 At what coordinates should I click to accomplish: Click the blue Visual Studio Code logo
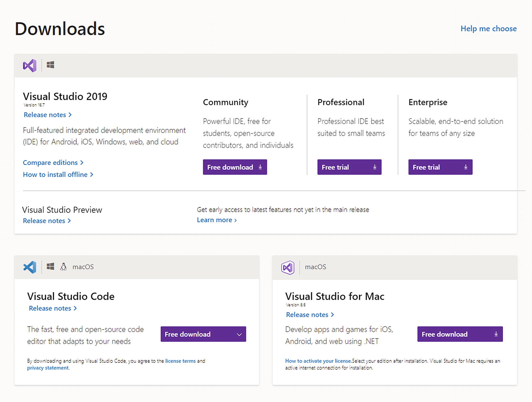[x=30, y=267]
